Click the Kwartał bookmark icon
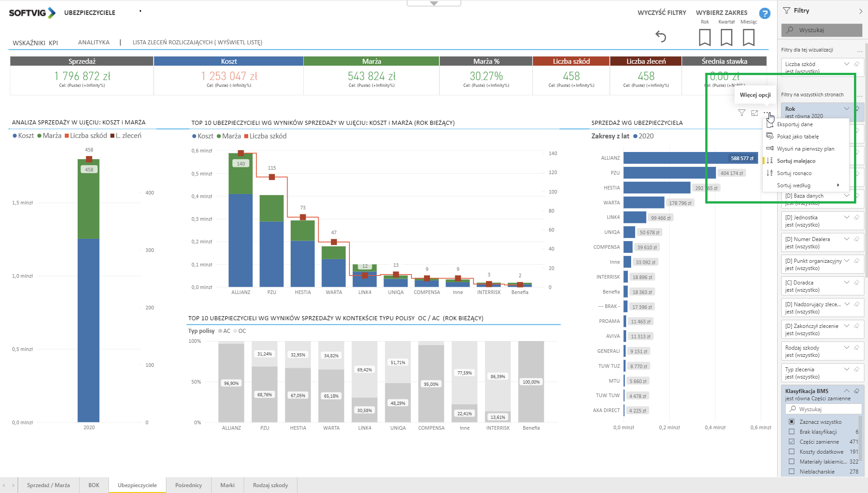Viewport: 868px width, 493px height. click(726, 37)
